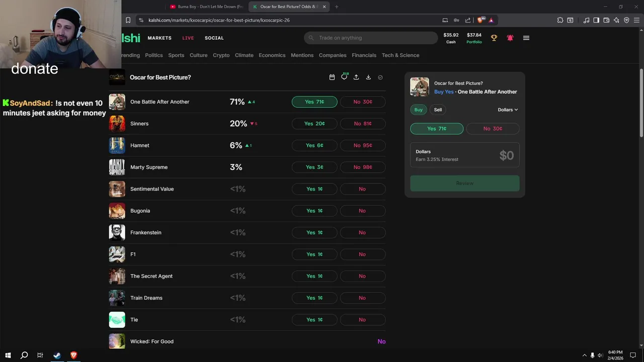
Task: Open the comments bubble showing 518
Action: (x=345, y=76)
